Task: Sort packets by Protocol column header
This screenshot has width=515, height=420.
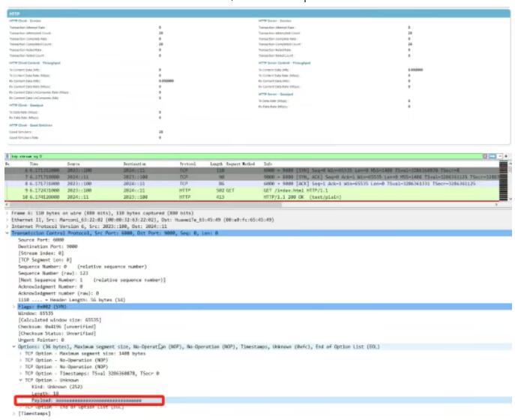Action: pos(188,163)
